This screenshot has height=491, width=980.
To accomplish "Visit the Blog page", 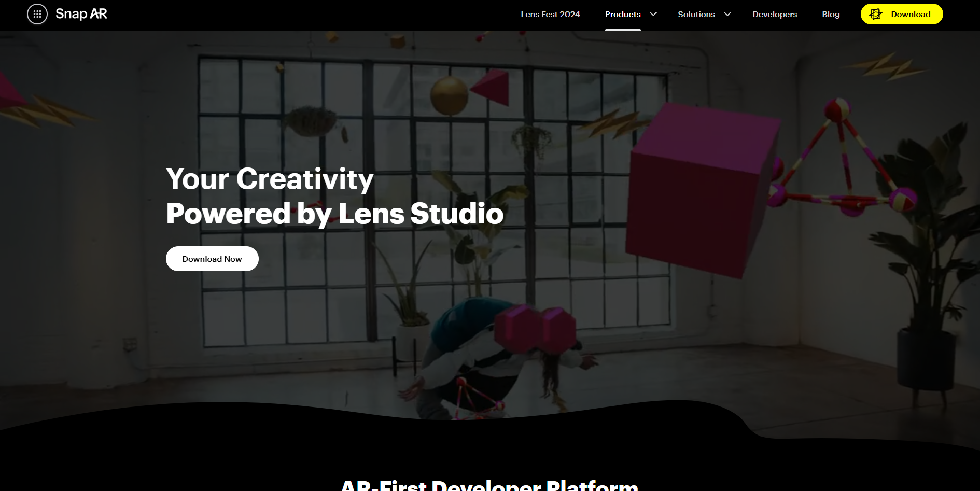I will [831, 14].
